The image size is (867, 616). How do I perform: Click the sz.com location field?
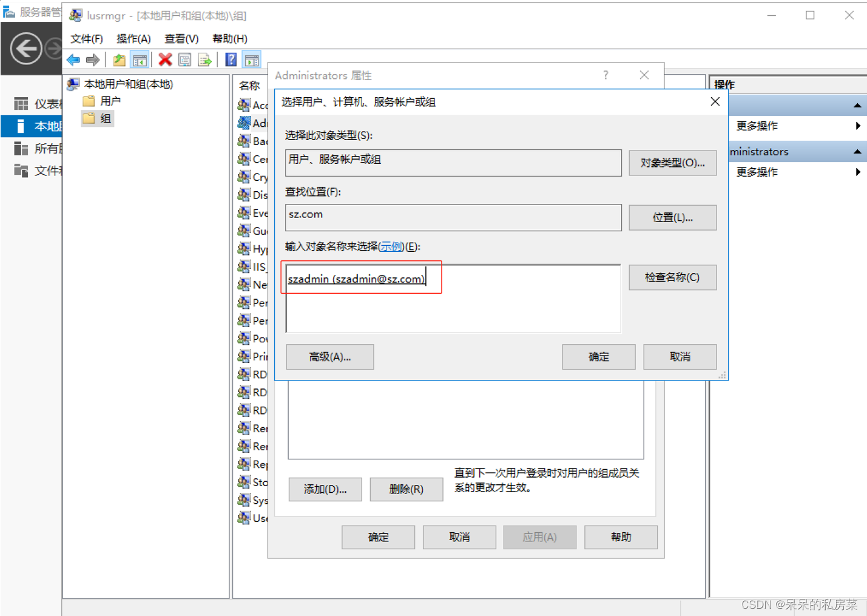[x=453, y=217]
